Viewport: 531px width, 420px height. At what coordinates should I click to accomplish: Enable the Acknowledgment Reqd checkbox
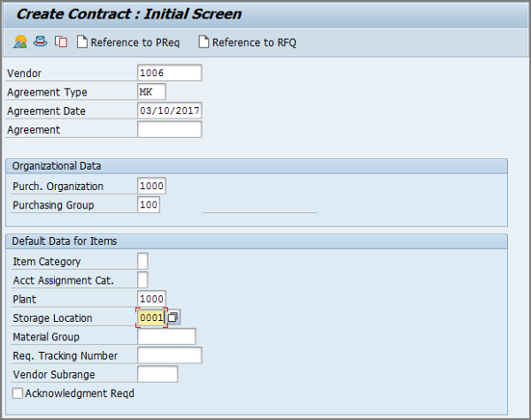click(x=18, y=393)
